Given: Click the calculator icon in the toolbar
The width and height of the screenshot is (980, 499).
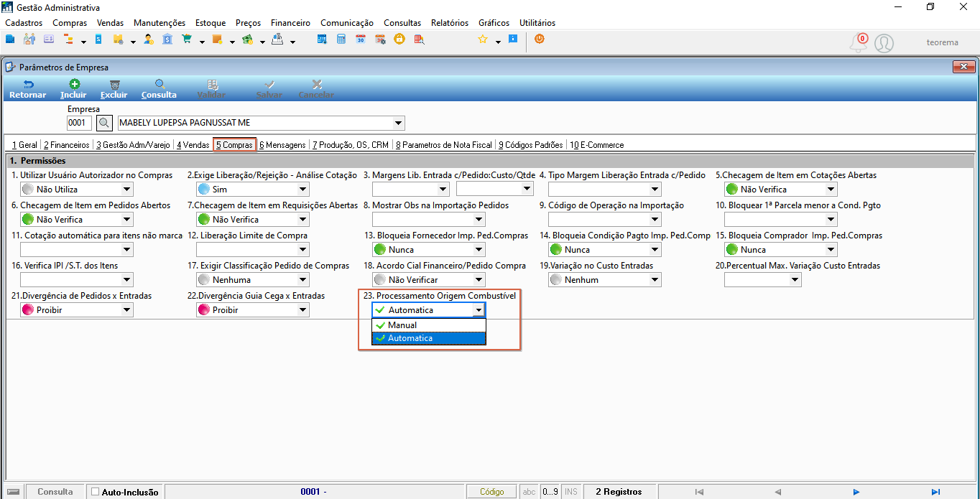Looking at the screenshot, I should [341, 39].
